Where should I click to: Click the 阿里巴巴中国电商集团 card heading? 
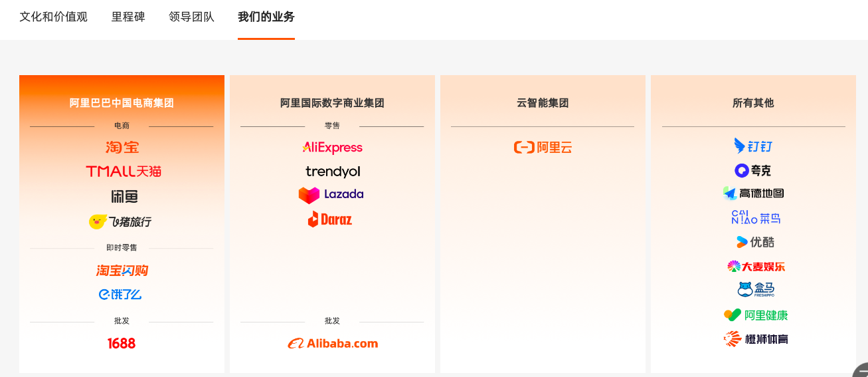tap(122, 103)
